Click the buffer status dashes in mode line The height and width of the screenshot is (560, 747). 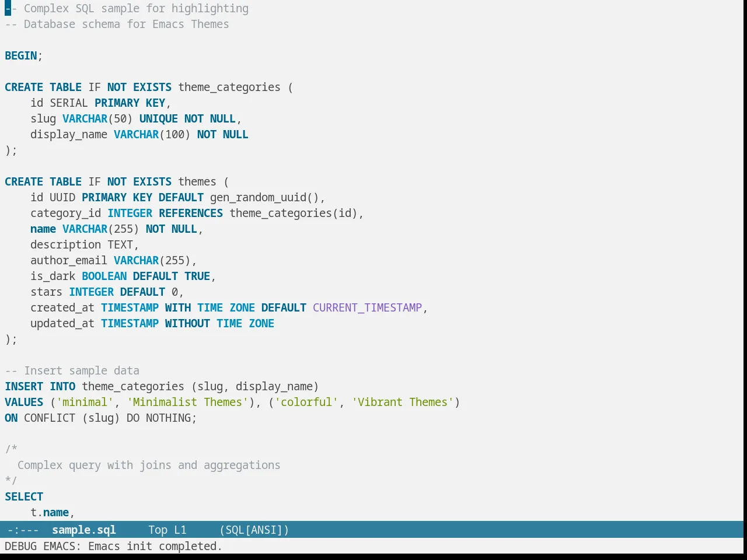(x=23, y=530)
